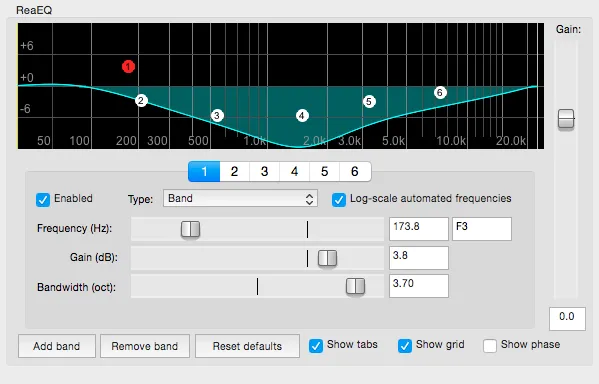
Task: Select band 2 node on EQ curve
Action: pos(141,101)
